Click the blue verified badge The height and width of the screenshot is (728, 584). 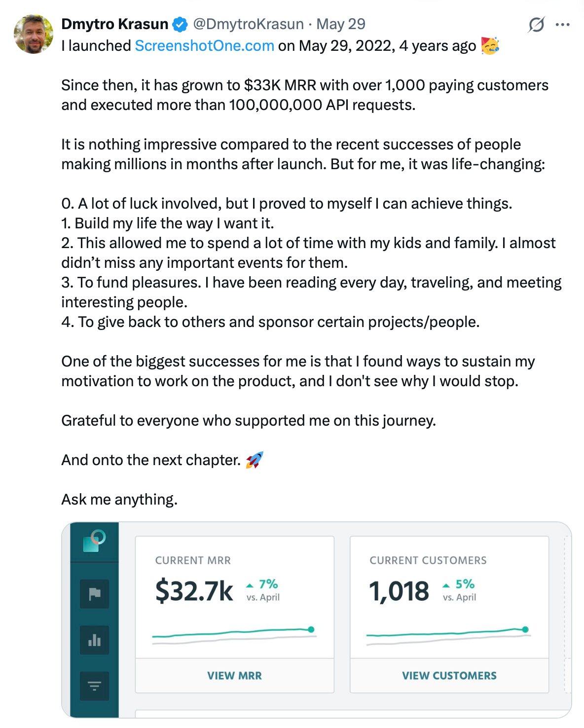pyautogui.click(x=180, y=24)
